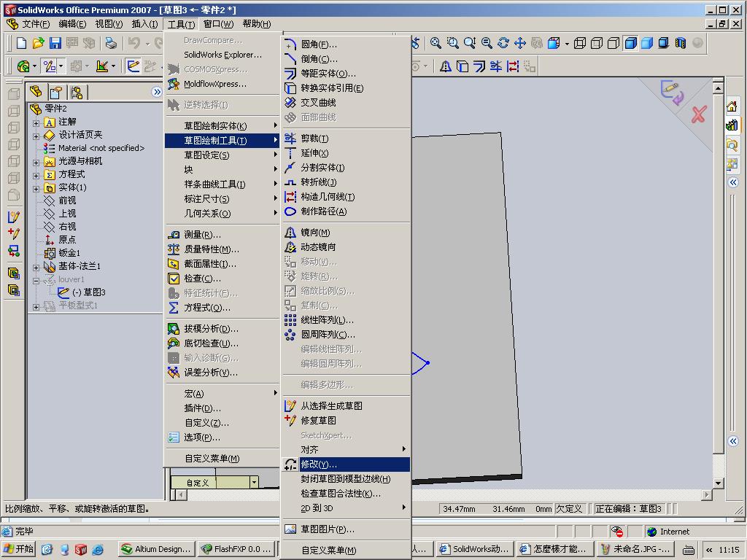
Task: Click the red X cancel sketch icon
Action: coord(698,114)
